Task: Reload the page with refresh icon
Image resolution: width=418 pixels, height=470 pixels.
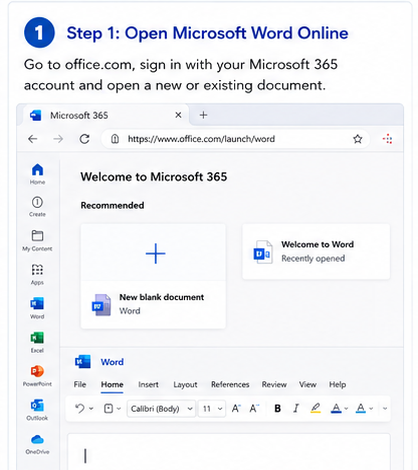Action: point(85,139)
